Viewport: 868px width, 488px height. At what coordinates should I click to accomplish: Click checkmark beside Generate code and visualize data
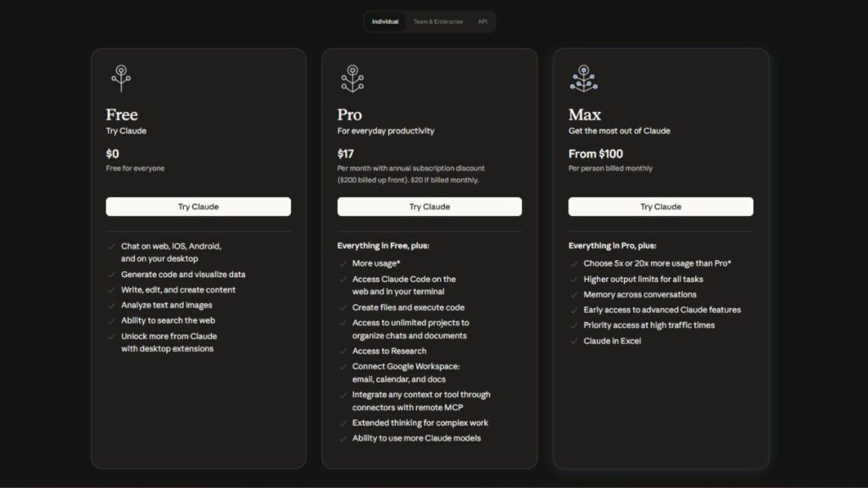[x=112, y=274]
